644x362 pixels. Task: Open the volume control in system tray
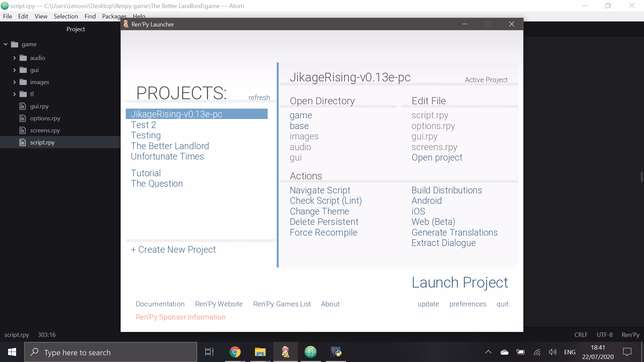point(552,352)
